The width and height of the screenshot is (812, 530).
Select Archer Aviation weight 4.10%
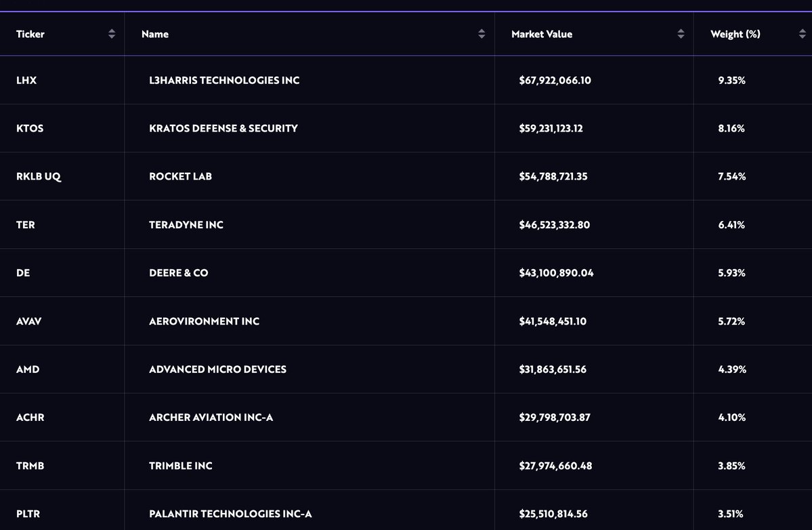pyautogui.click(x=731, y=417)
